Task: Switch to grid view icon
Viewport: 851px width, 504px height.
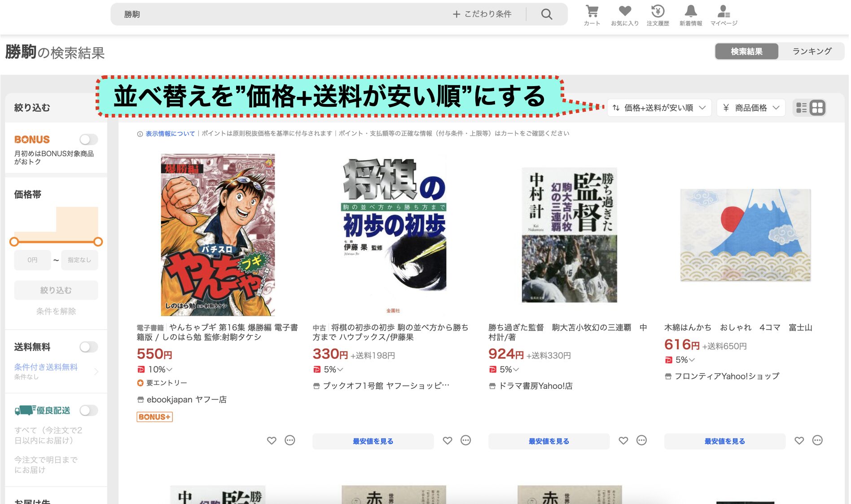Action: tap(817, 108)
